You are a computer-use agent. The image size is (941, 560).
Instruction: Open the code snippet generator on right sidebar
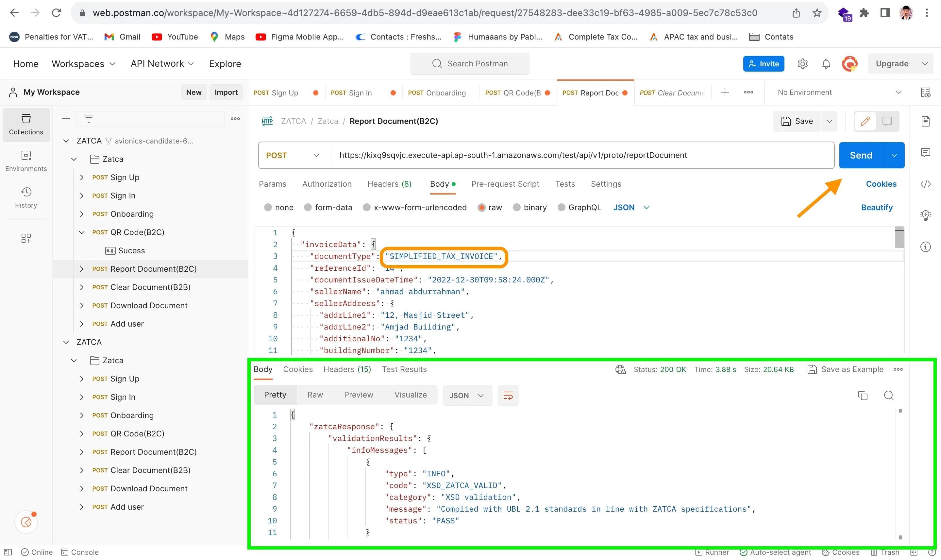pos(926,184)
